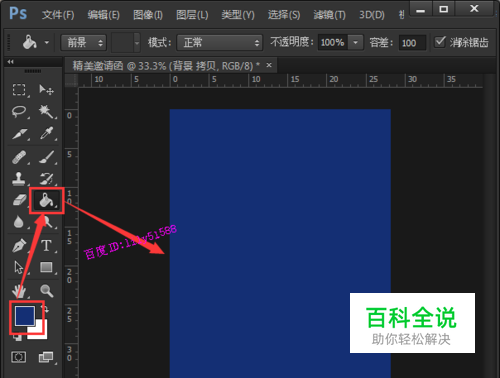Click the blue foreground color swatch
The image size is (500, 378).
click(25, 316)
